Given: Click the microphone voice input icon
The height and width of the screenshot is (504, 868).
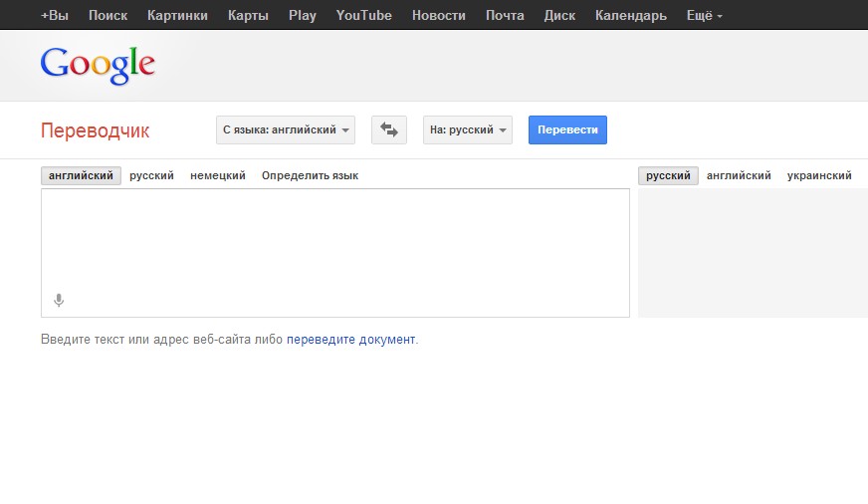Looking at the screenshot, I should [x=59, y=300].
